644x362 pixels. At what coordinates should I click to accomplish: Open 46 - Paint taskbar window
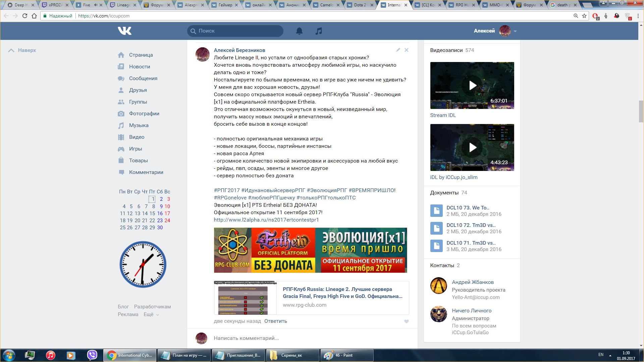pyautogui.click(x=347, y=355)
